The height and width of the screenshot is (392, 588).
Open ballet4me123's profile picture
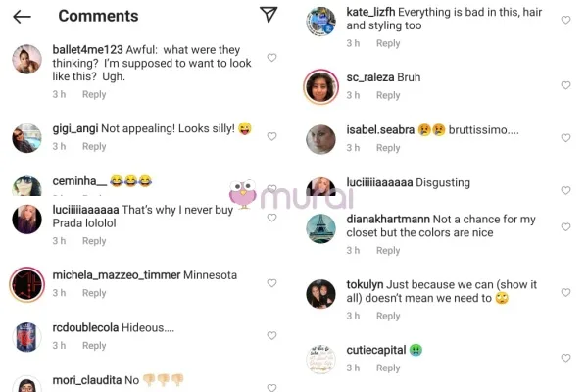tap(26, 60)
